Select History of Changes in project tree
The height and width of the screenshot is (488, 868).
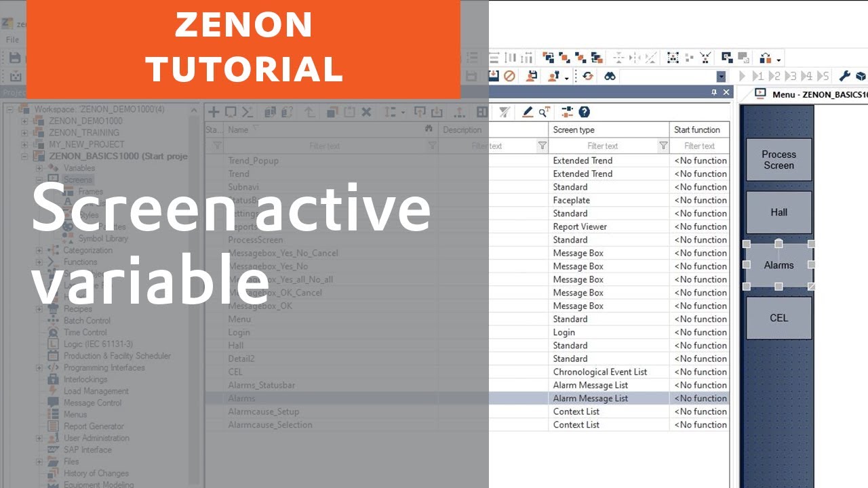click(x=96, y=473)
